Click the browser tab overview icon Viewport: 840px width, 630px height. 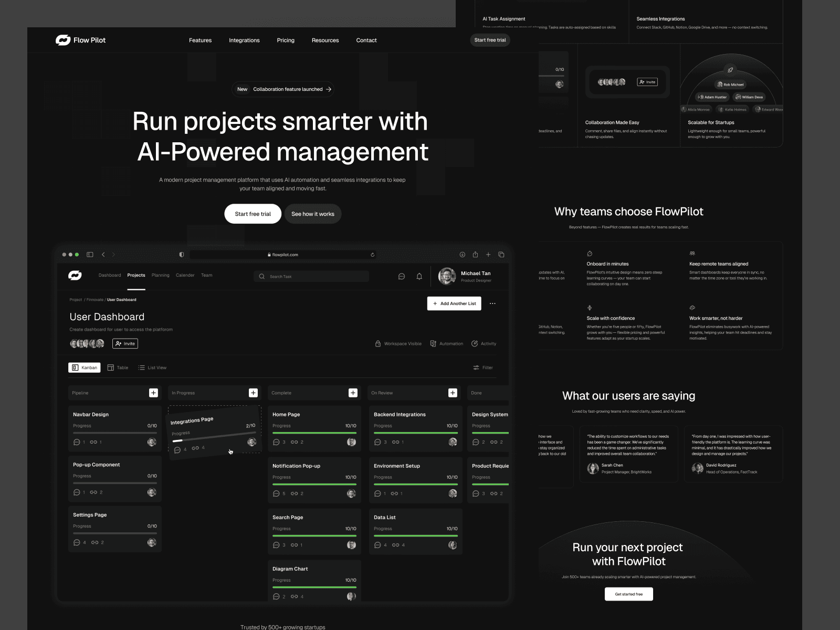(501, 255)
